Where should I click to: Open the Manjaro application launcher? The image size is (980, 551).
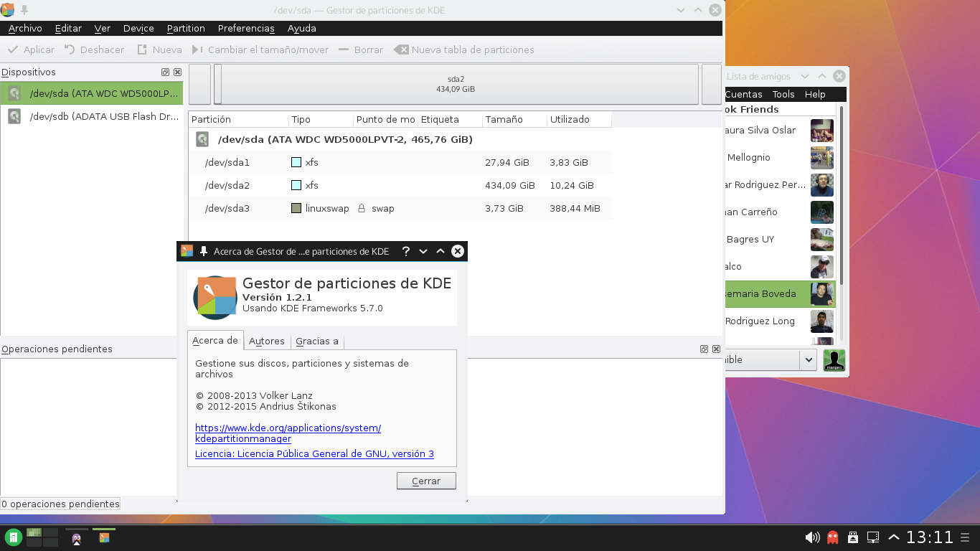[13, 537]
